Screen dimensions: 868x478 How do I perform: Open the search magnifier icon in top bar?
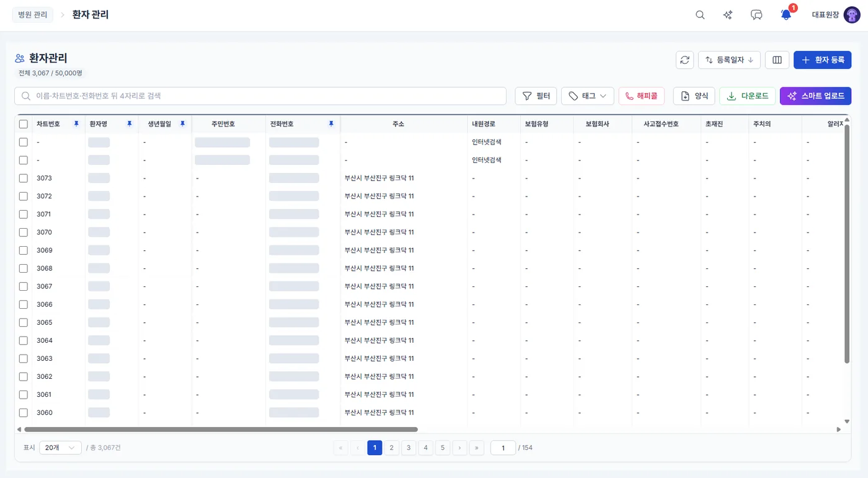pyautogui.click(x=700, y=15)
